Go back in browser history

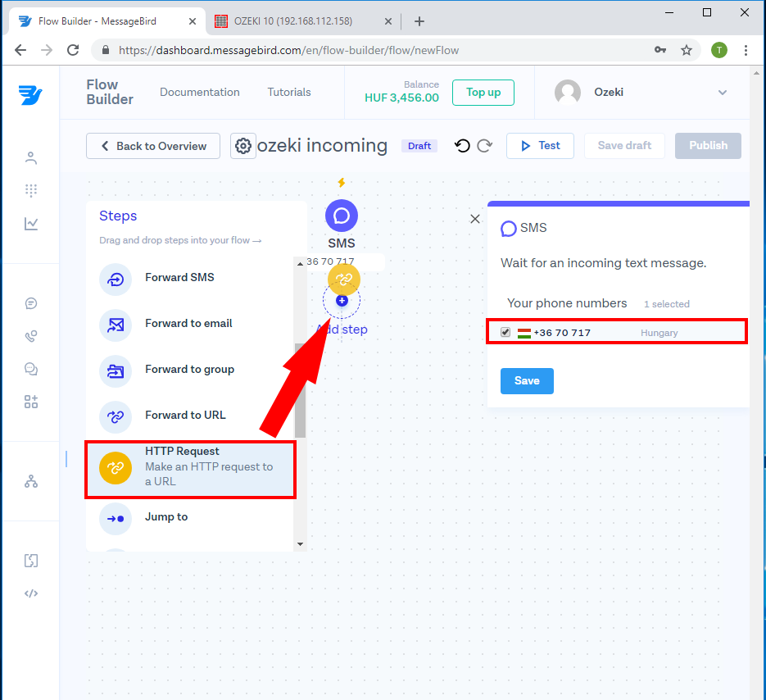20,50
